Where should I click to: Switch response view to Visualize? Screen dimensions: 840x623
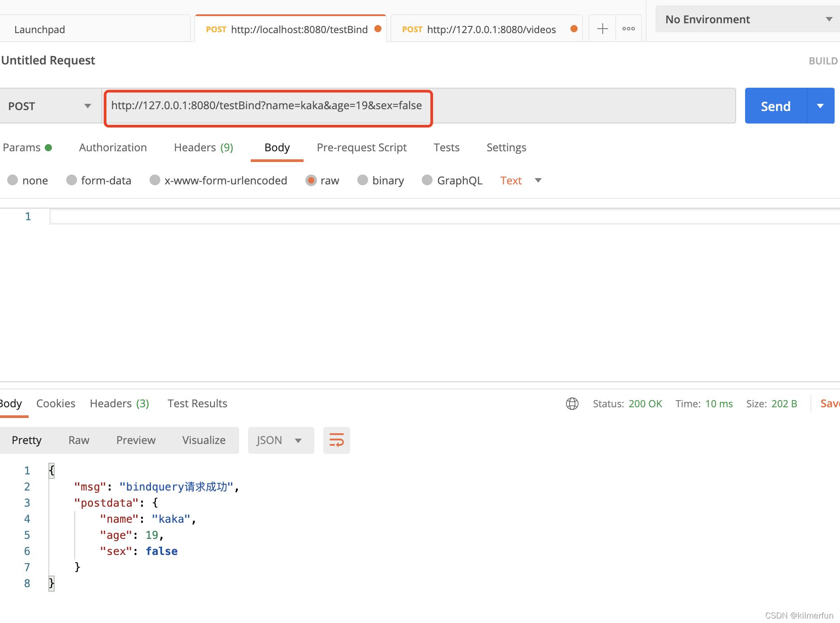pos(204,440)
